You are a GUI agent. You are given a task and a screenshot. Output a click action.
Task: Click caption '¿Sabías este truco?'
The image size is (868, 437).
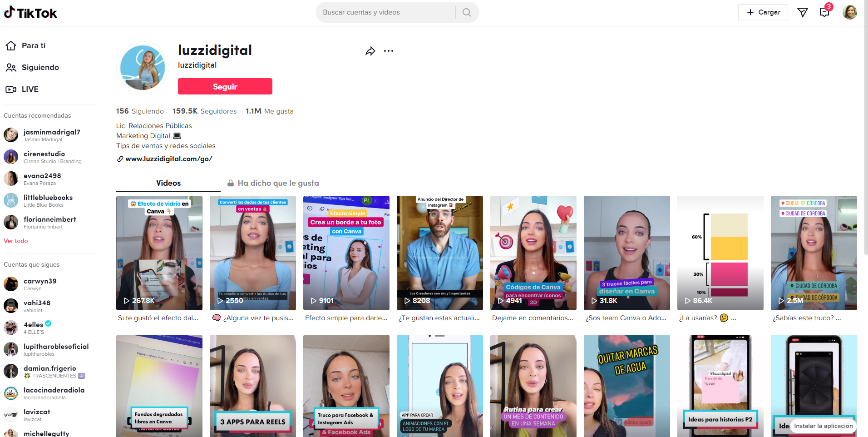807,318
